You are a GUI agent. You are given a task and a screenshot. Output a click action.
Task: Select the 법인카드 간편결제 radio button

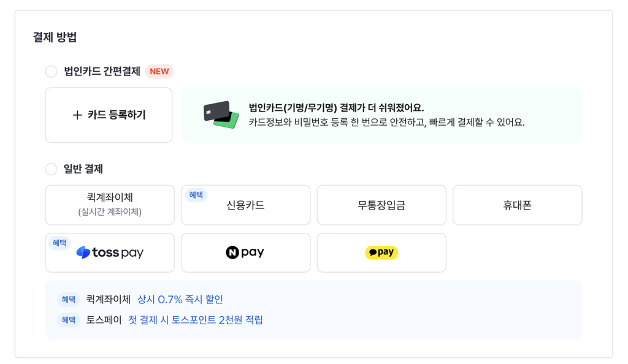[51, 72]
